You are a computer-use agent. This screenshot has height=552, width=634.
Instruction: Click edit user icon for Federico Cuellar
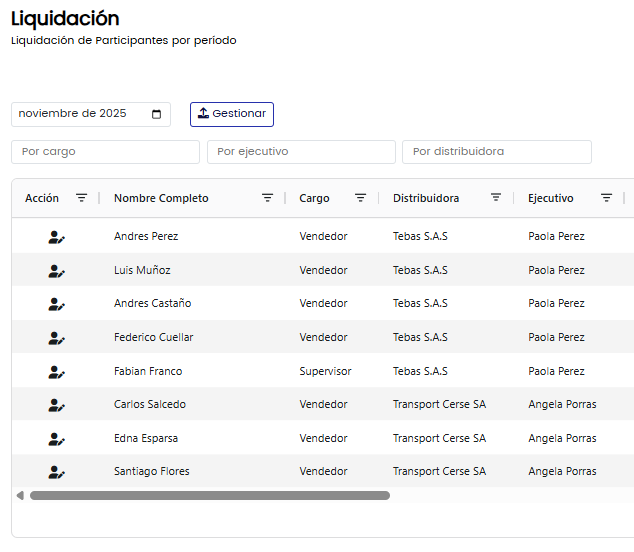click(56, 338)
